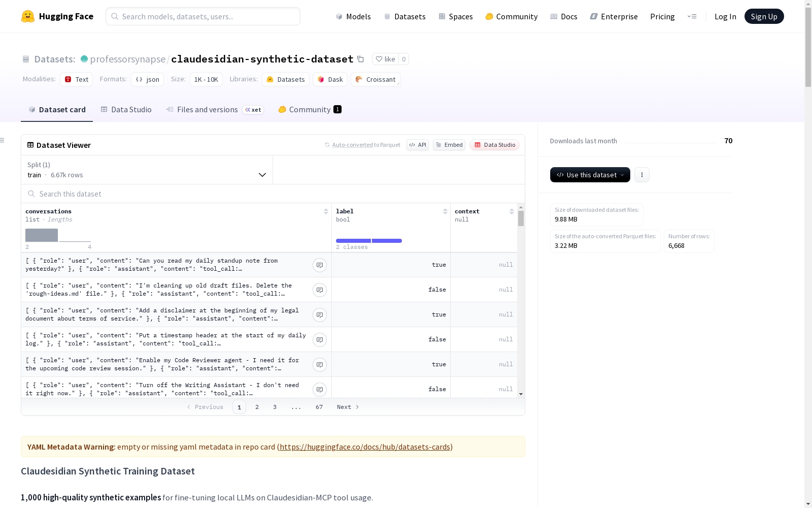812x508 pixels.
Task: Open conversation preview for Writing Assistant row
Action: tap(320, 390)
